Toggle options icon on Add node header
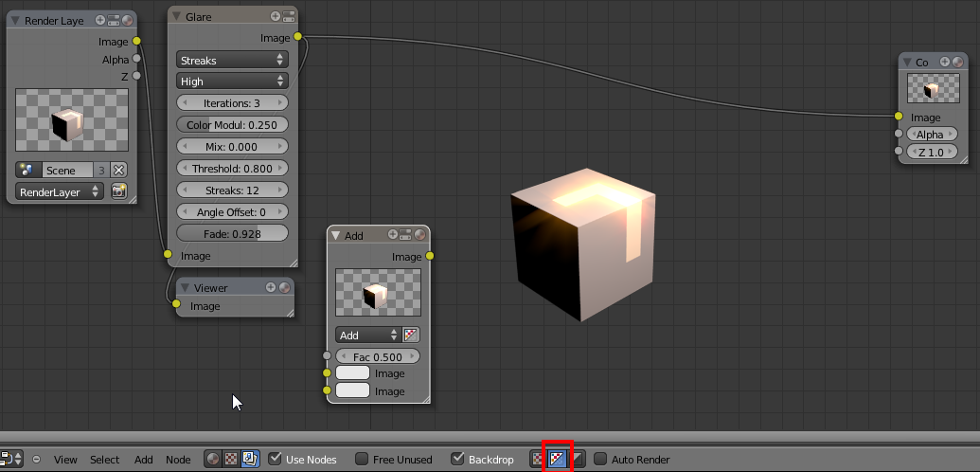 click(405, 235)
